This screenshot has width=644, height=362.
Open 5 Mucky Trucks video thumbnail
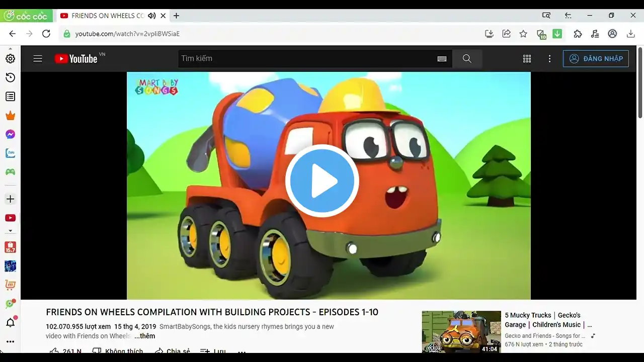click(x=461, y=332)
